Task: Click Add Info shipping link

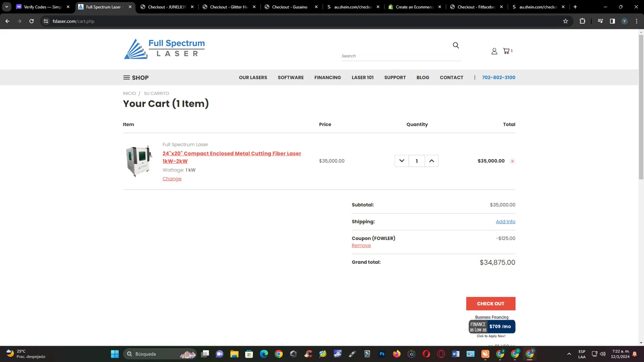Action: point(505,222)
